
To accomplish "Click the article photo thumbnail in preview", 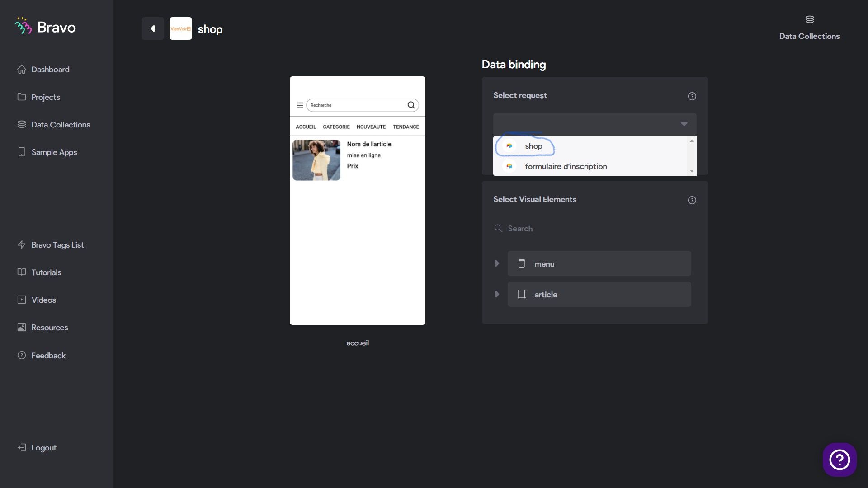I will coord(316,160).
